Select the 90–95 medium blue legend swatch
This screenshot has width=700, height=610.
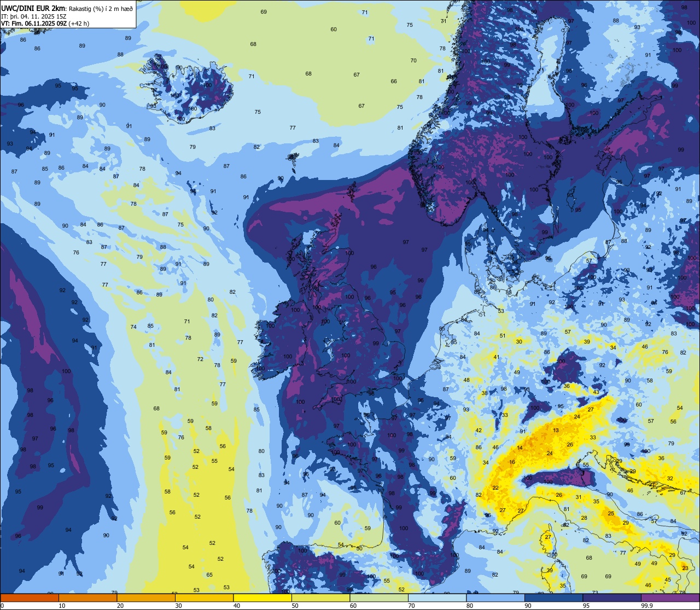click(553, 597)
